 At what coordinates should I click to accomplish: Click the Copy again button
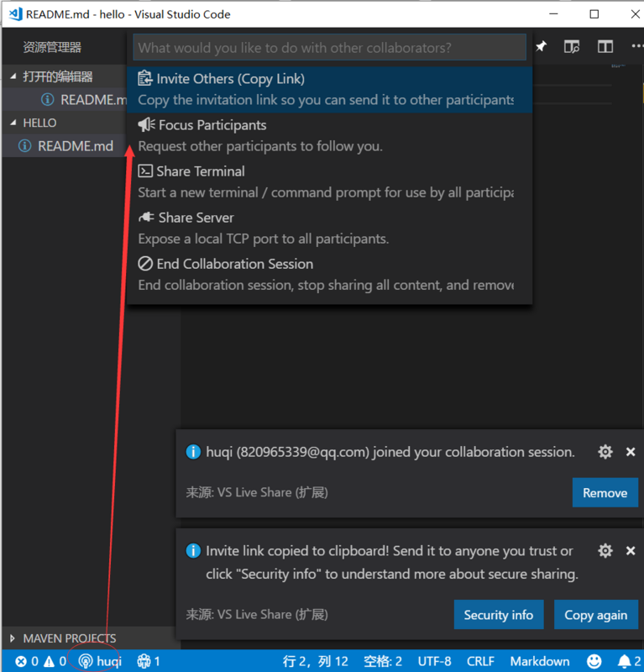595,615
